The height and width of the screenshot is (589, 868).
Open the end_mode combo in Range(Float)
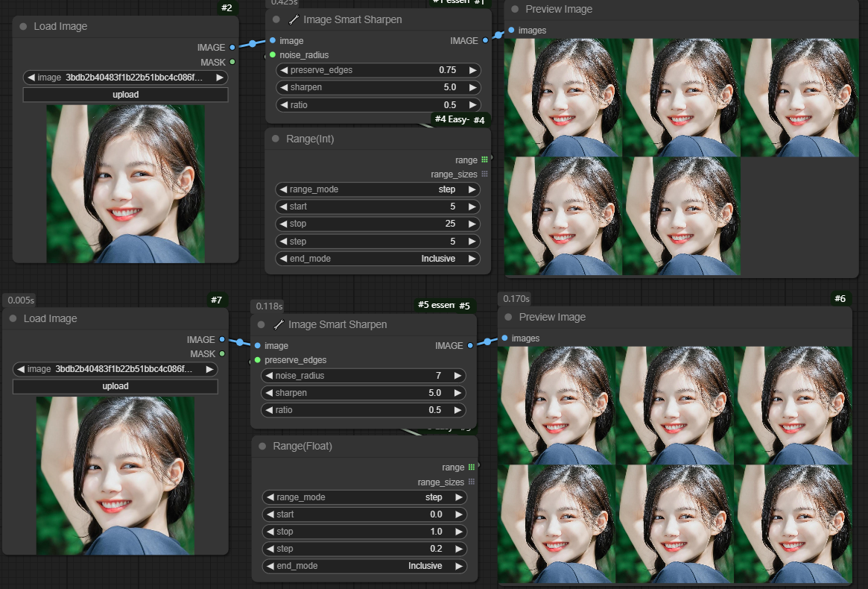364,566
